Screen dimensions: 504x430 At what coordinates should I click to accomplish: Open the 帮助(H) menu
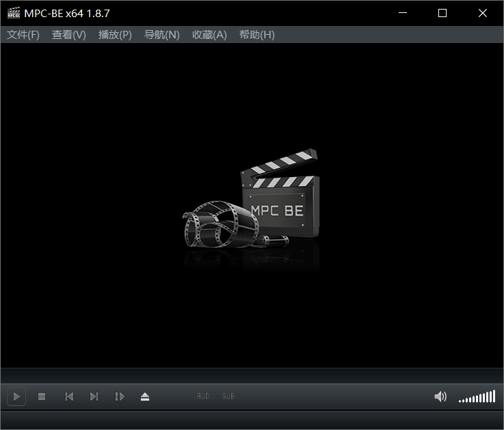tap(257, 35)
